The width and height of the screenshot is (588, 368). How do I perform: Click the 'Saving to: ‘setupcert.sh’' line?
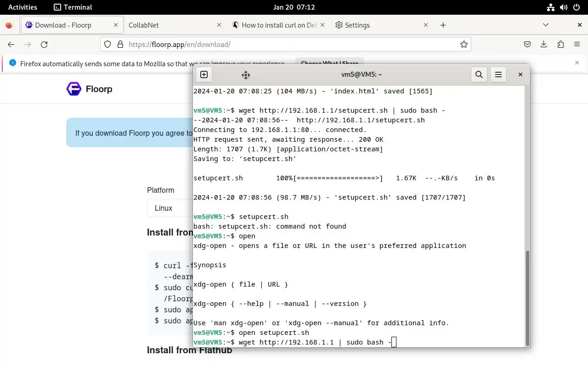245,159
